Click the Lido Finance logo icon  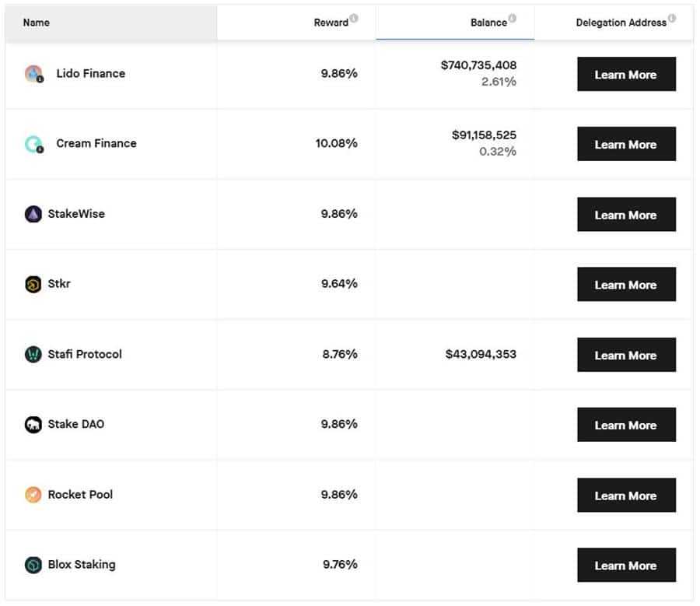[x=33, y=74]
